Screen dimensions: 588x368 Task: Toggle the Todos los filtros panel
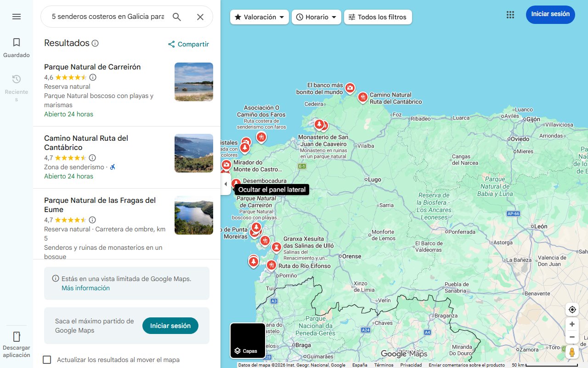[x=378, y=17]
